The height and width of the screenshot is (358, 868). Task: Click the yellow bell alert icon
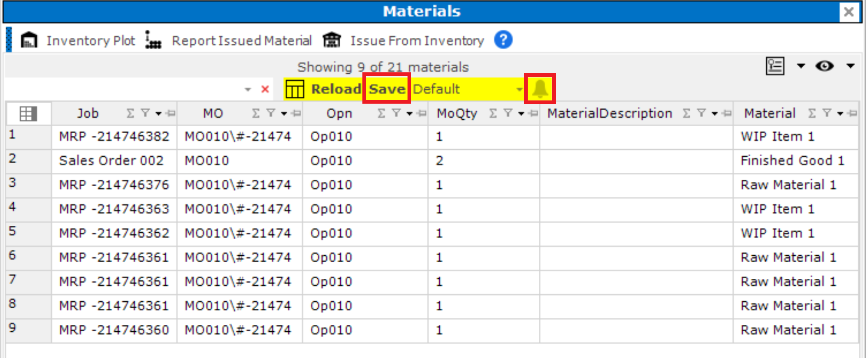[x=540, y=88]
